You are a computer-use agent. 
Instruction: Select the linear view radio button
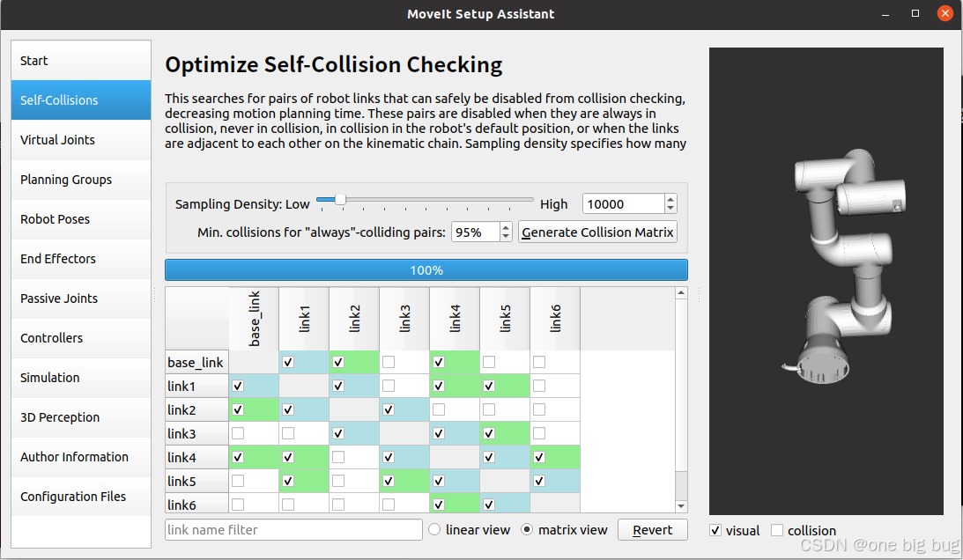[x=434, y=529]
